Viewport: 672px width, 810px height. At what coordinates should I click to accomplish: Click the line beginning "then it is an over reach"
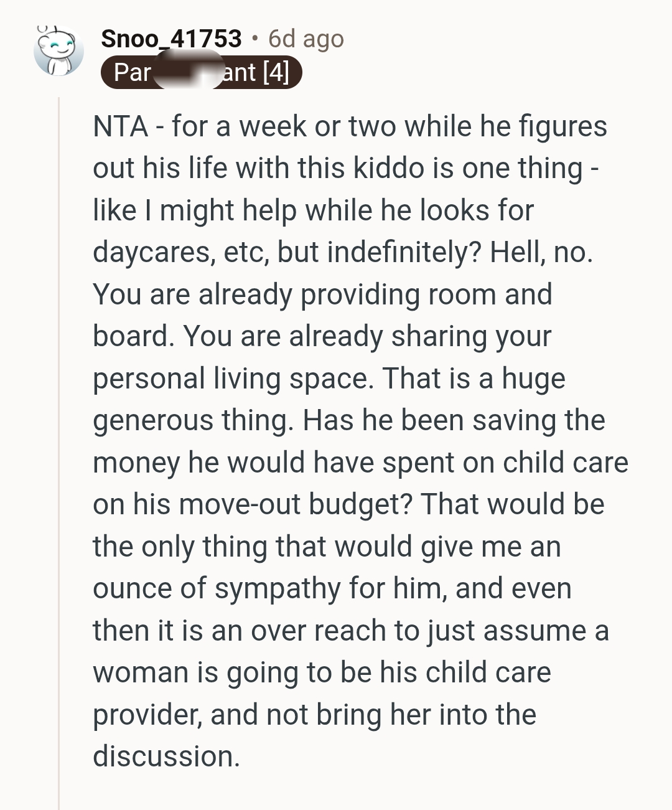pyautogui.click(x=350, y=631)
